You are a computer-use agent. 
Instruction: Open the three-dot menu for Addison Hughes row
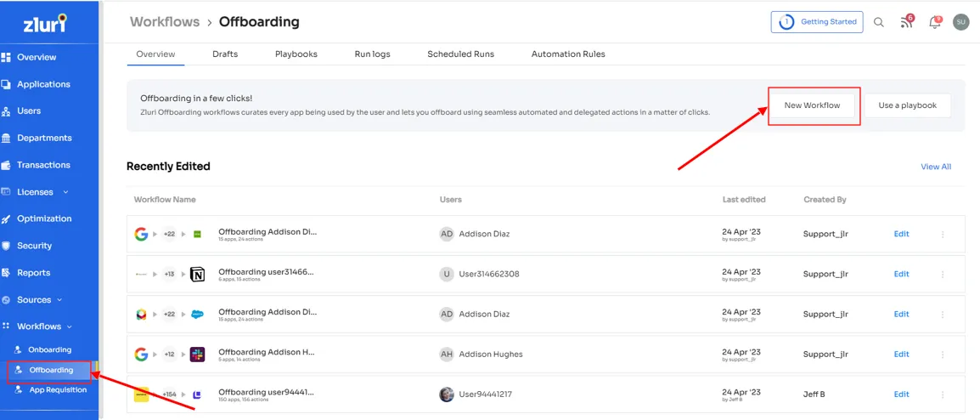tap(943, 355)
